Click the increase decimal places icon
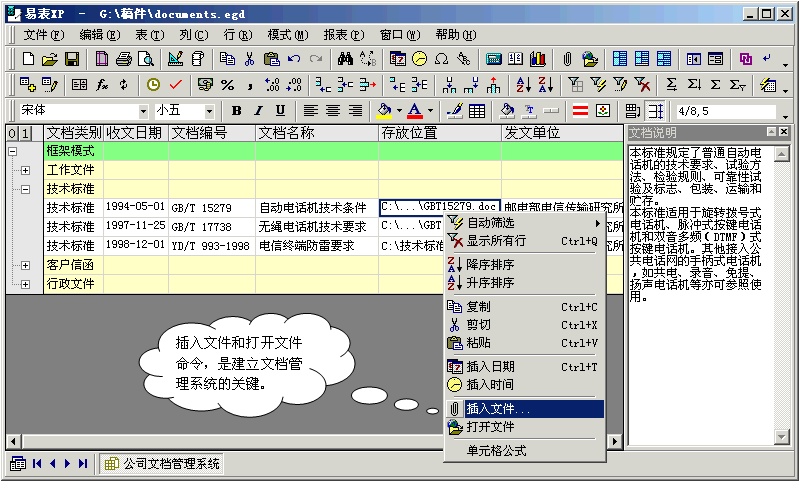Image resolution: width=800 pixels, height=482 pixels. coord(272,85)
